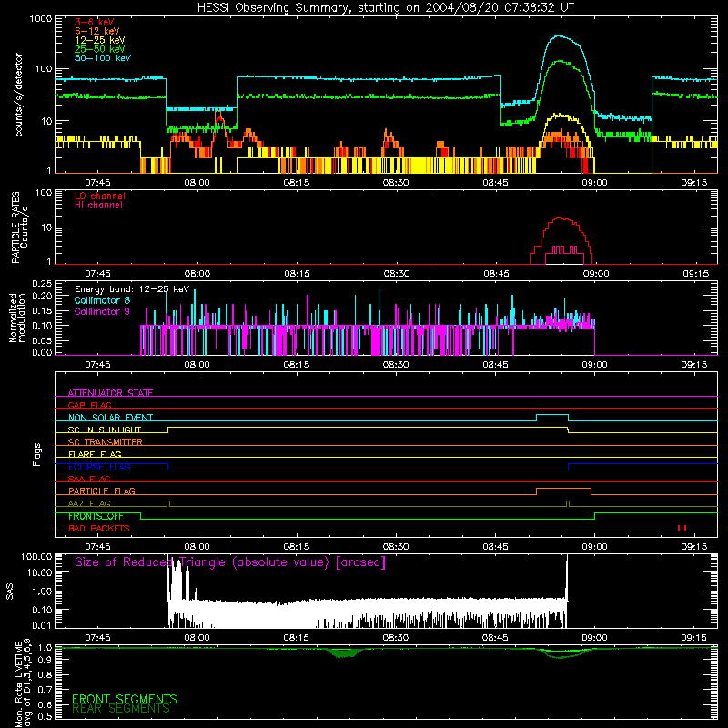
Task: Click the Energy band: 12-25 keV label
Action: point(132,289)
